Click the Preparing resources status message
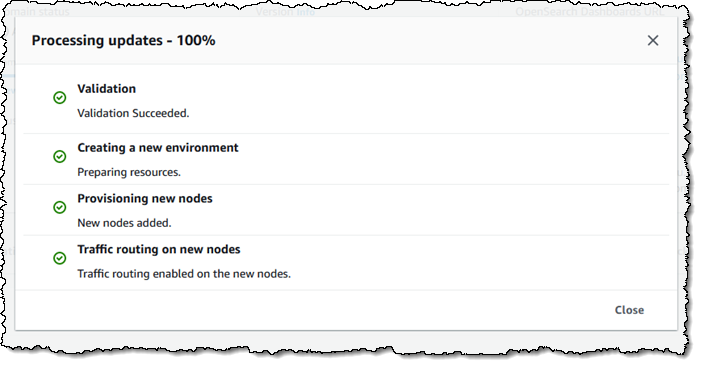This screenshot has height=365, width=701. pyautogui.click(x=129, y=172)
